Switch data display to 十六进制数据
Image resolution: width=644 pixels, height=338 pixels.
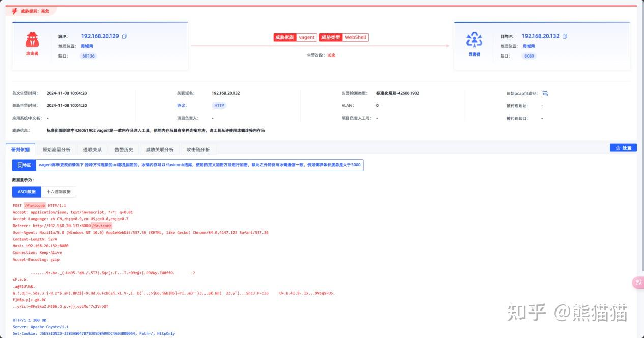[x=59, y=192]
